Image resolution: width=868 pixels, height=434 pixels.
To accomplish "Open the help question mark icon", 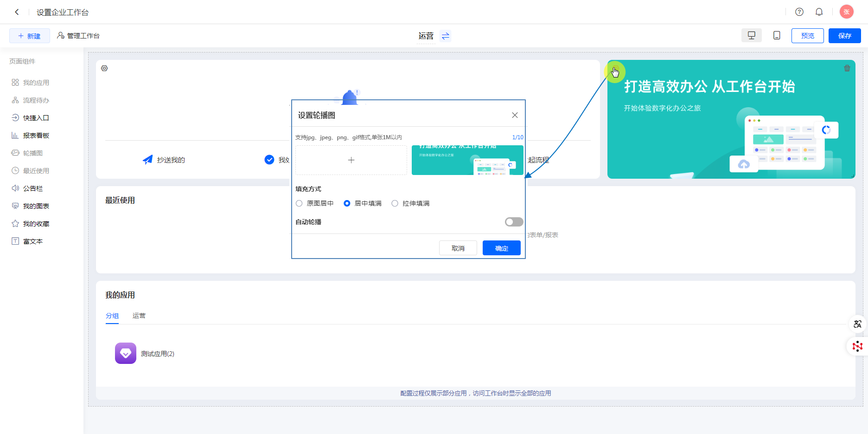I will coord(799,12).
